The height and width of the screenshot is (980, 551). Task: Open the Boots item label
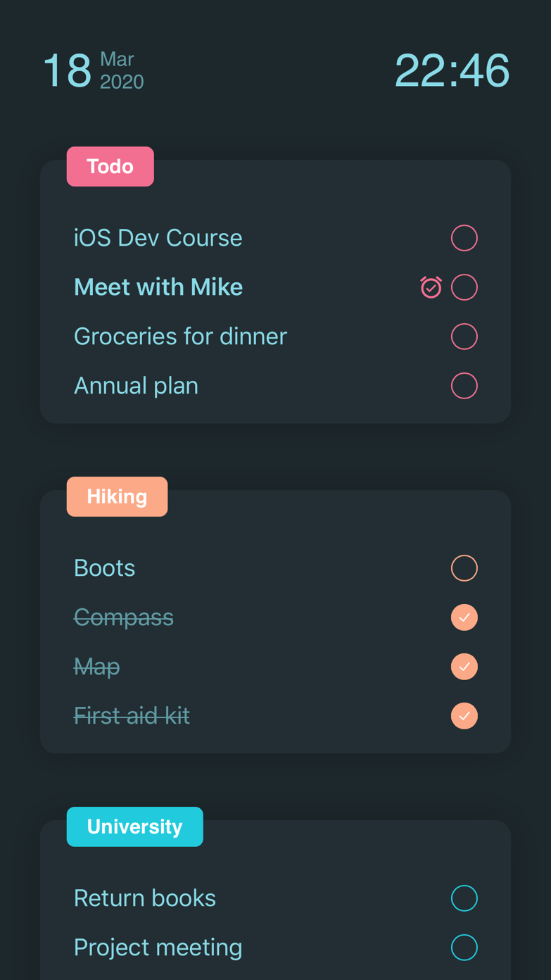pos(104,568)
